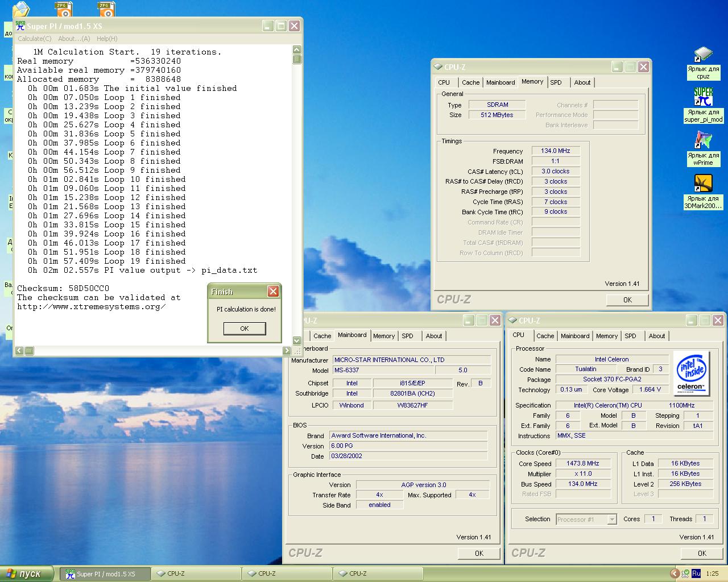Image resolution: width=728 pixels, height=582 pixels.
Task: Click the 1473.8 MHz Core Speed field
Action: pos(583,463)
